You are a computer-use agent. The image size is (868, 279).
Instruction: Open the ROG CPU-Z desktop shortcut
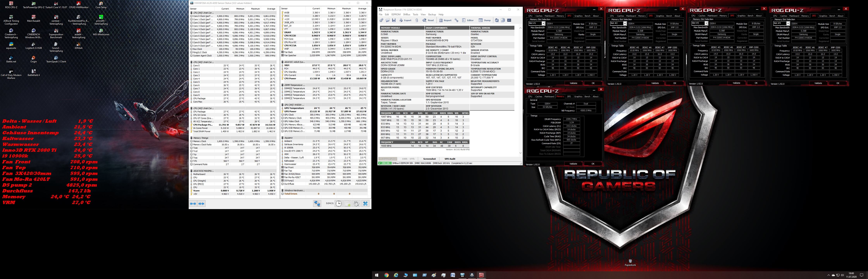11,5
